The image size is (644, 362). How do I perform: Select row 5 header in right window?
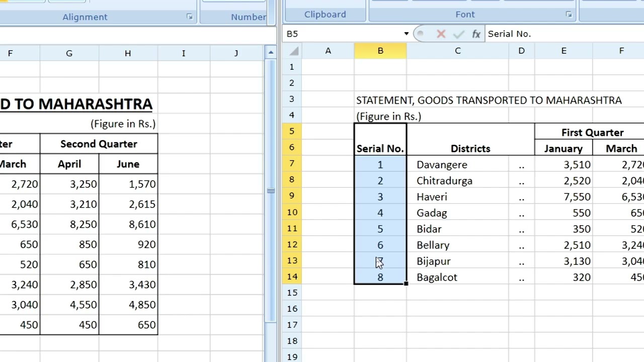click(292, 131)
